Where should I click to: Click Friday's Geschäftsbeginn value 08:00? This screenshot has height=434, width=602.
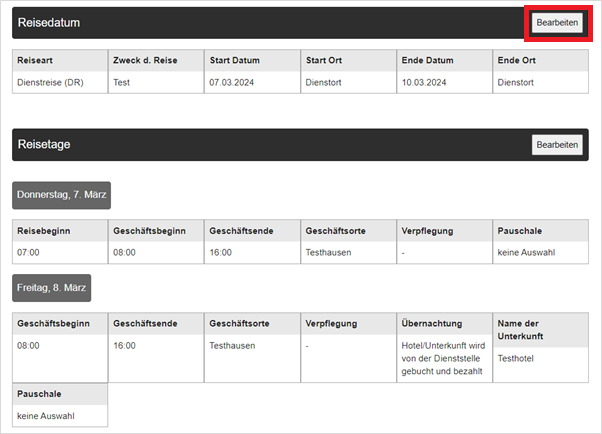click(29, 346)
